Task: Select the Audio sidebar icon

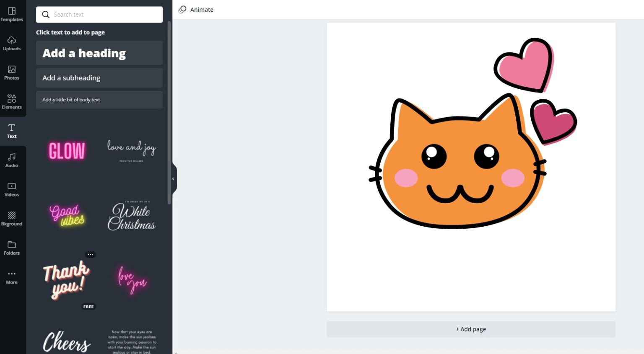Action: pos(12,160)
